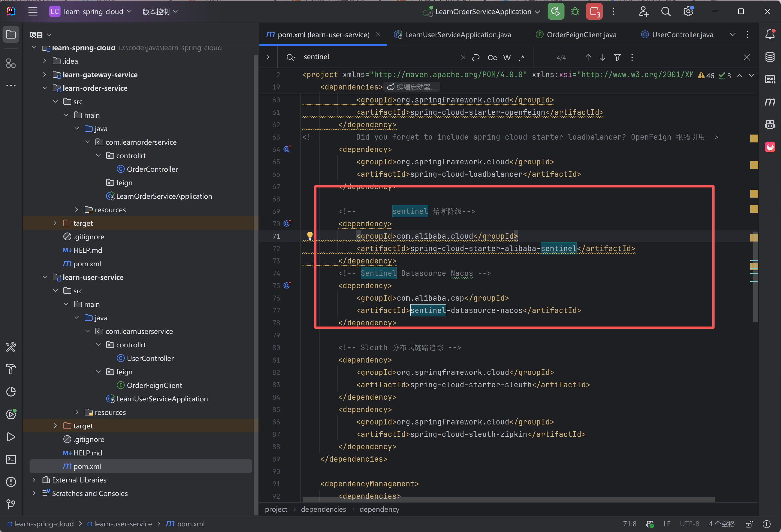Image resolution: width=781 pixels, height=532 pixels.
Task: Toggle Match Case (Cc) in search bar
Action: 492,57
